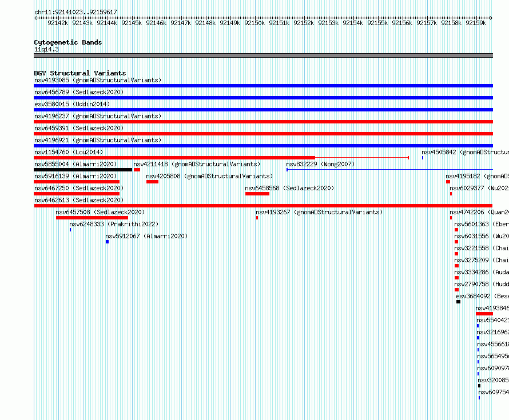Click the red bar under nsv6458568

(x=257, y=194)
